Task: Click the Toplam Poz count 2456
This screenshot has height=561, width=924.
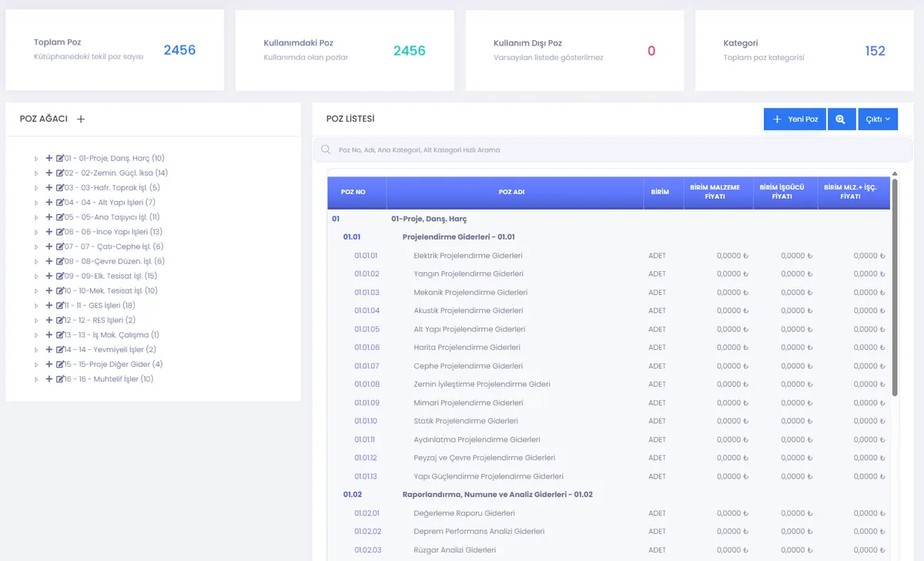Action: coord(179,51)
